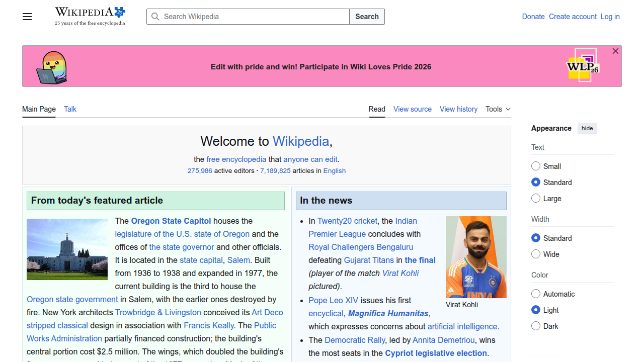Select the Read tab
Viewport: 644px width, 362px height.
tap(377, 109)
